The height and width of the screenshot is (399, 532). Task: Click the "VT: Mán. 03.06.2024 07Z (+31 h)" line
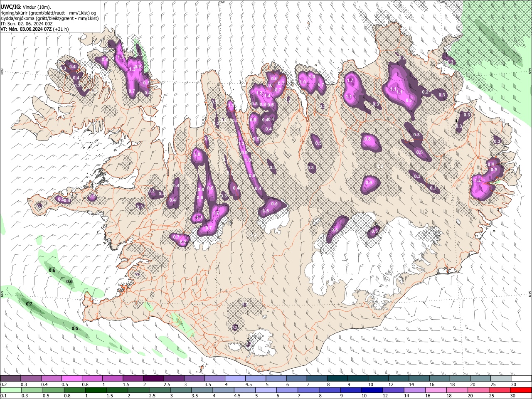pyautogui.click(x=35, y=29)
